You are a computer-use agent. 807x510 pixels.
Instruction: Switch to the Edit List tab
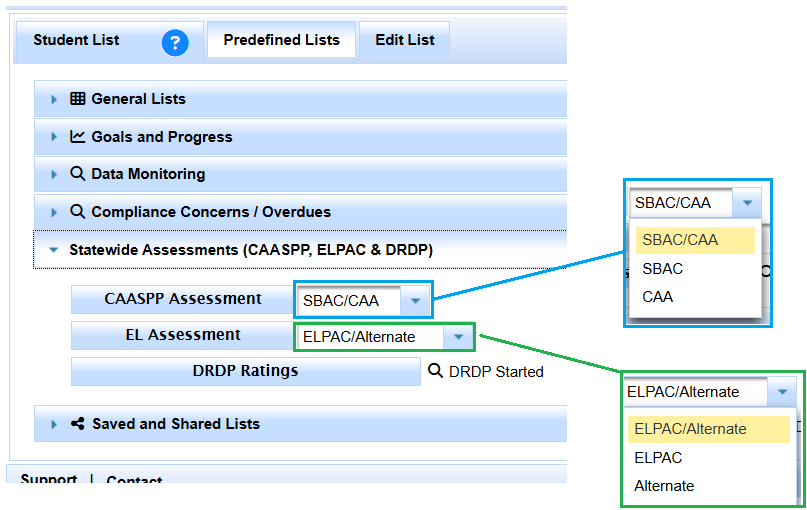(x=405, y=40)
